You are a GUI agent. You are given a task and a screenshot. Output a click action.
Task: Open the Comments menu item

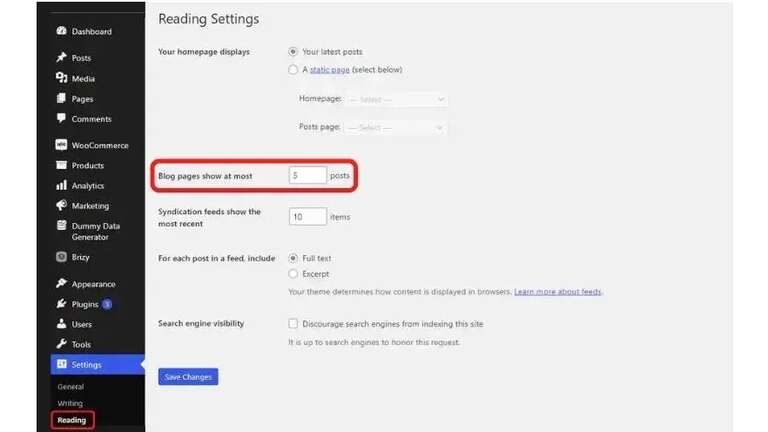[x=92, y=119]
